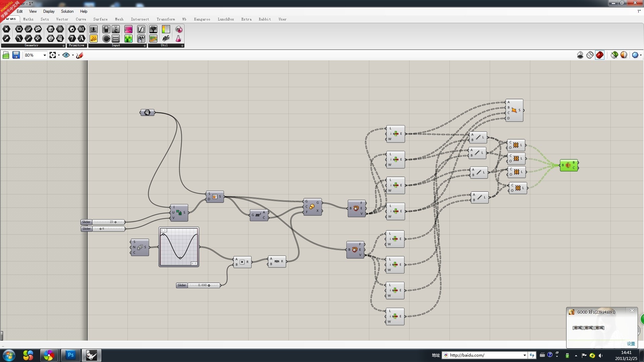Viewport: 644px width, 362px height.
Task: Select the Integer 7 primitive icon
Action: (72, 39)
